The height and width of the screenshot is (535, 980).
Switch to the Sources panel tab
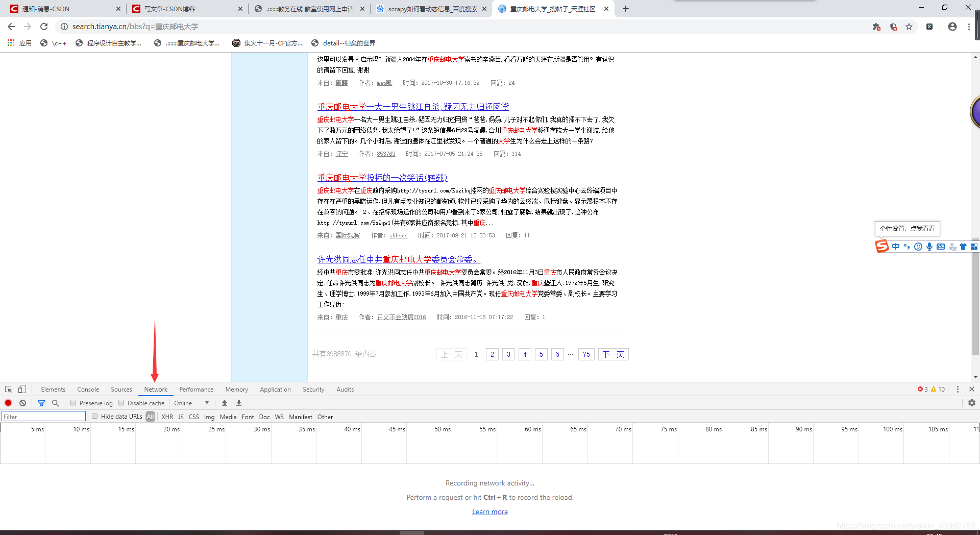click(x=121, y=389)
